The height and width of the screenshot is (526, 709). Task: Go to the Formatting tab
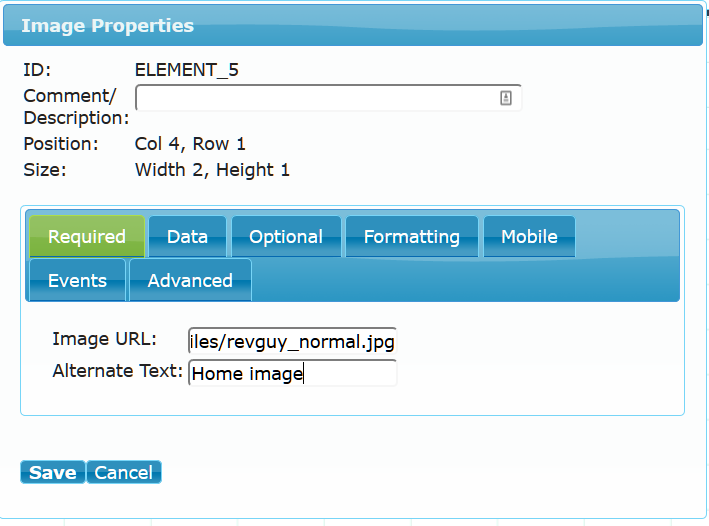coord(412,237)
